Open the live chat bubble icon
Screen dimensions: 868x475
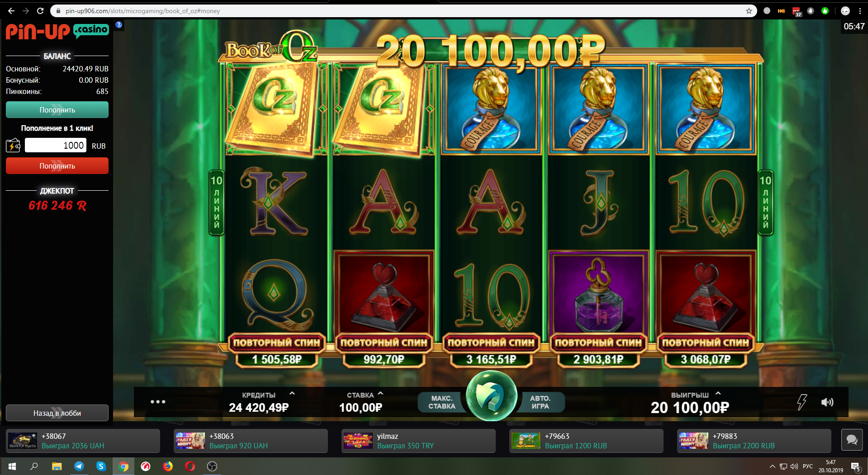[x=852, y=440]
